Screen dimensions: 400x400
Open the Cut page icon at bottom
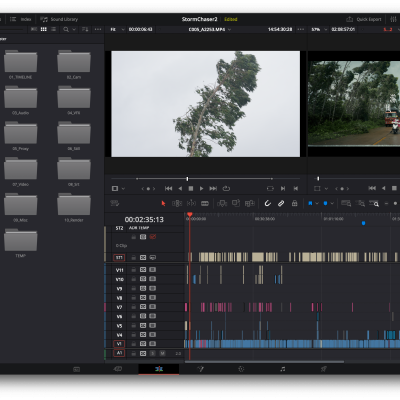point(118,369)
